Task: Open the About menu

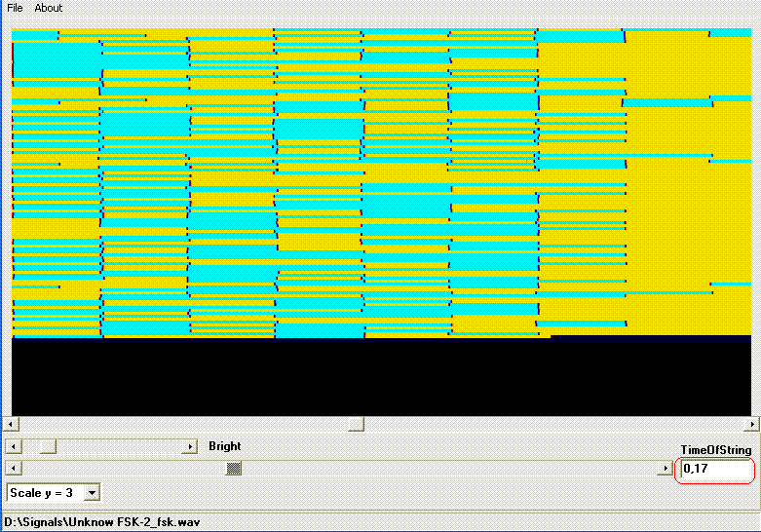Action: click(48, 8)
